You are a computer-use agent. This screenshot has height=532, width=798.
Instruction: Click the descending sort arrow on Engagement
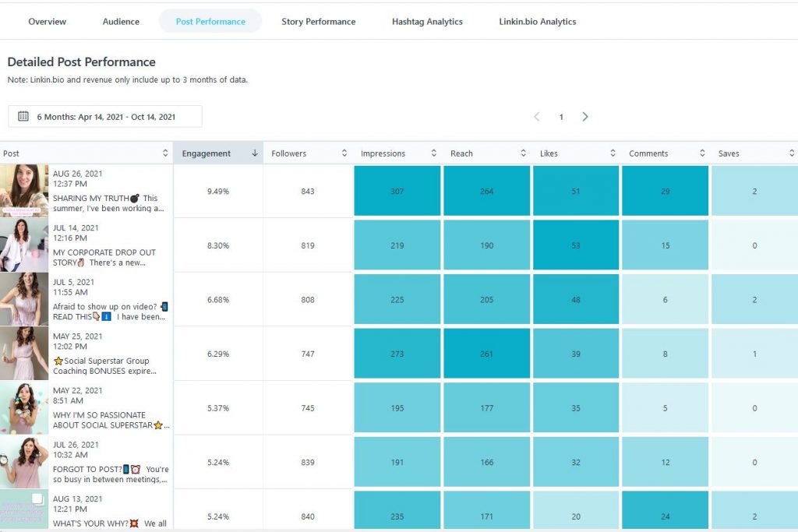(253, 153)
